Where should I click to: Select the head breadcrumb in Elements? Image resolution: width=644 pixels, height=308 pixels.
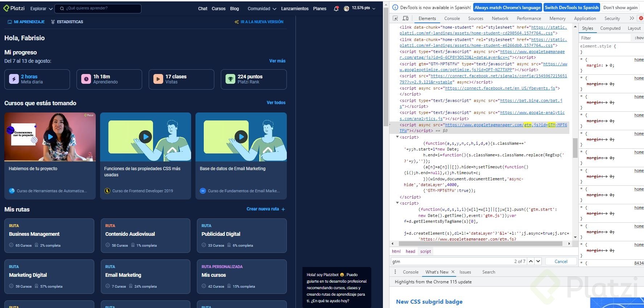(410, 251)
